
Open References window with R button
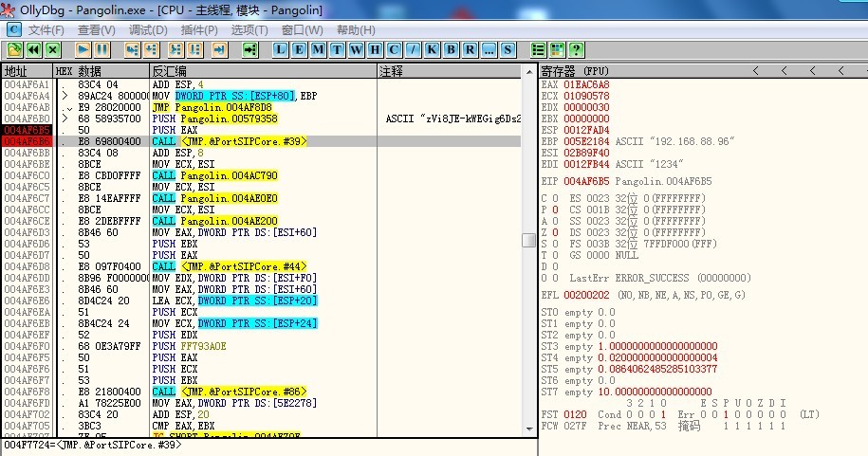[x=470, y=50]
